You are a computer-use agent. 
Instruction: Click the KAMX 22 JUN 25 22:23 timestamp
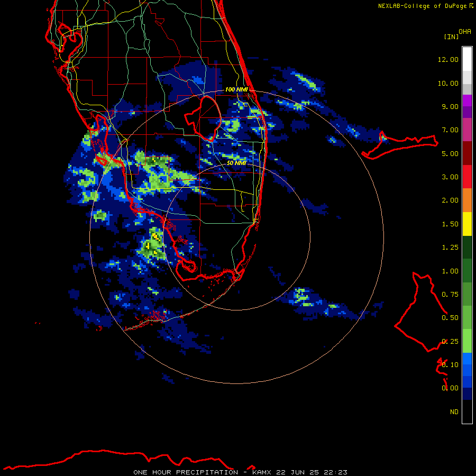click(x=300, y=472)
